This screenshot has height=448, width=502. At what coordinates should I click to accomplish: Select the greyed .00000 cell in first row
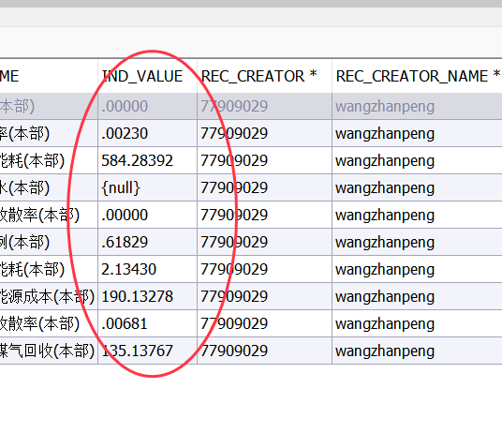pyautogui.click(x=148, y=107)
